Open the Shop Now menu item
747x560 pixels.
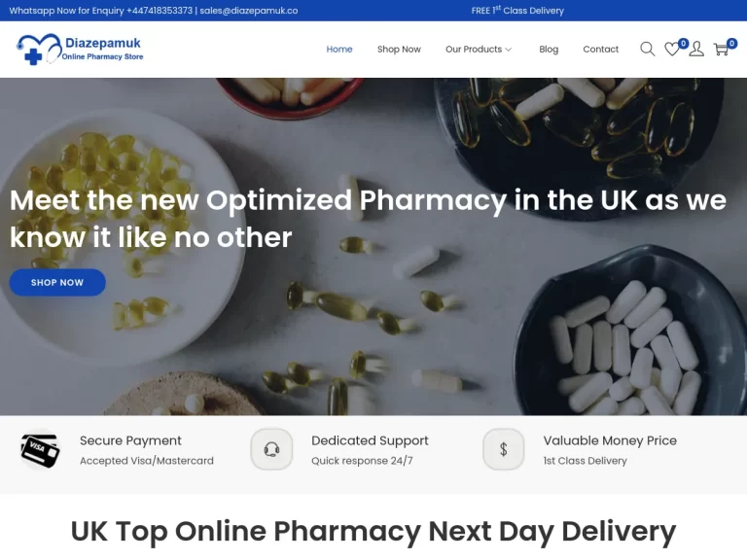click(x=399, y=49)
